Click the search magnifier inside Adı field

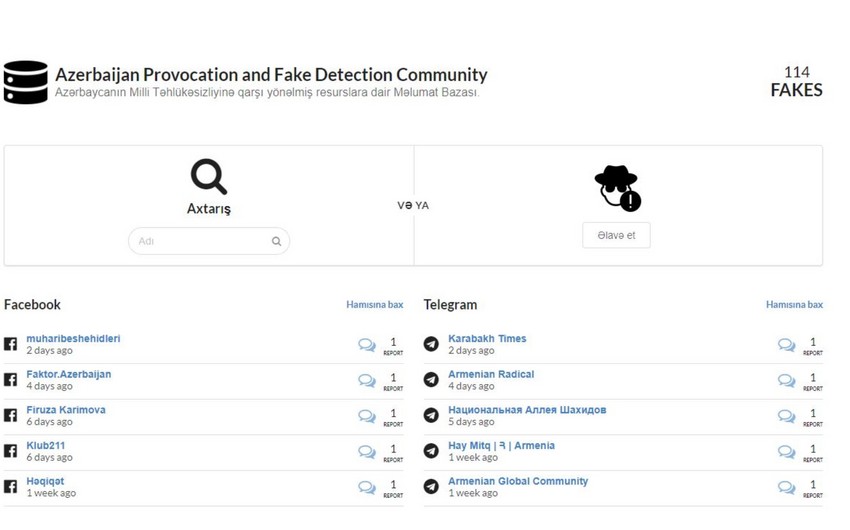276,241
